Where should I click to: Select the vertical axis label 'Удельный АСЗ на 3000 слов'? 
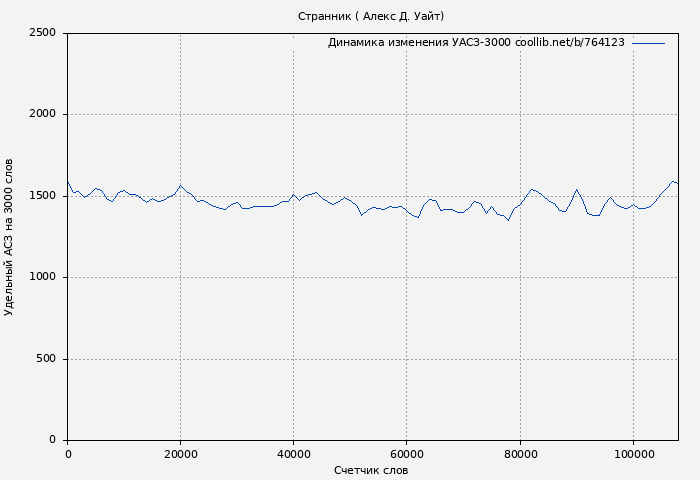(x=10, y=237)
